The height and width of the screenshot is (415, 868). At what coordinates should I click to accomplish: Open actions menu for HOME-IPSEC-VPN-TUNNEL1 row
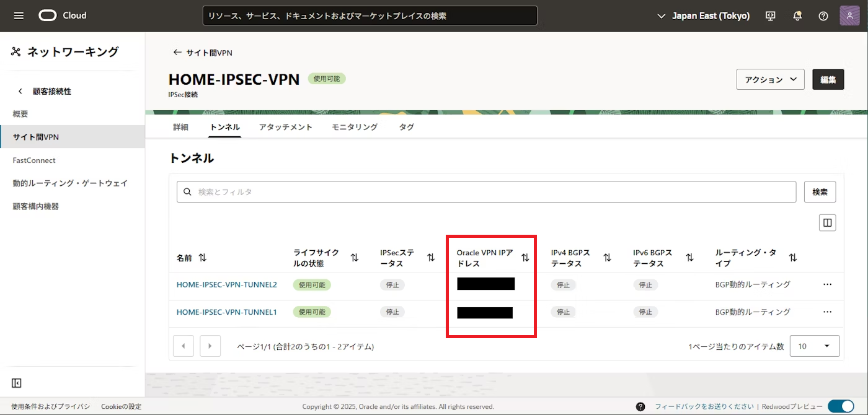pos(827,312)
